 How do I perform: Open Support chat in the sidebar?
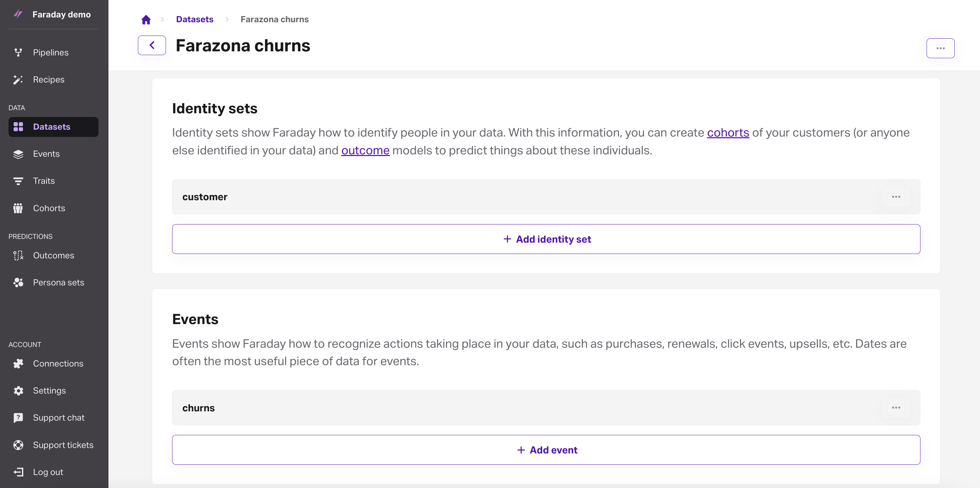click(x=53, y=418)
